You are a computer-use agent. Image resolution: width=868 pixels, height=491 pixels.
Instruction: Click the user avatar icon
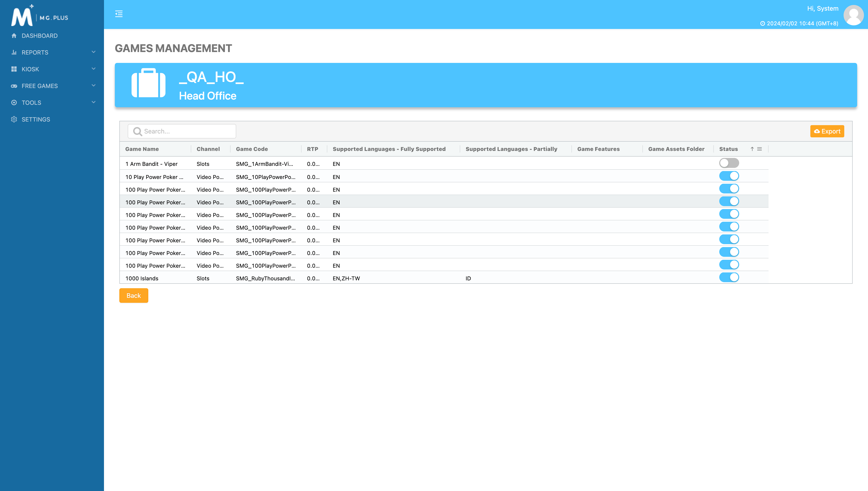click(853, 15)
